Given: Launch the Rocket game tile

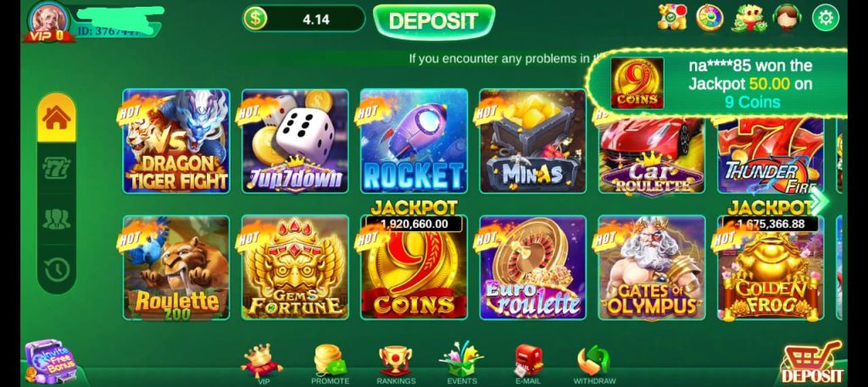Looking at the screenshot, I should [x=414, y=141].
